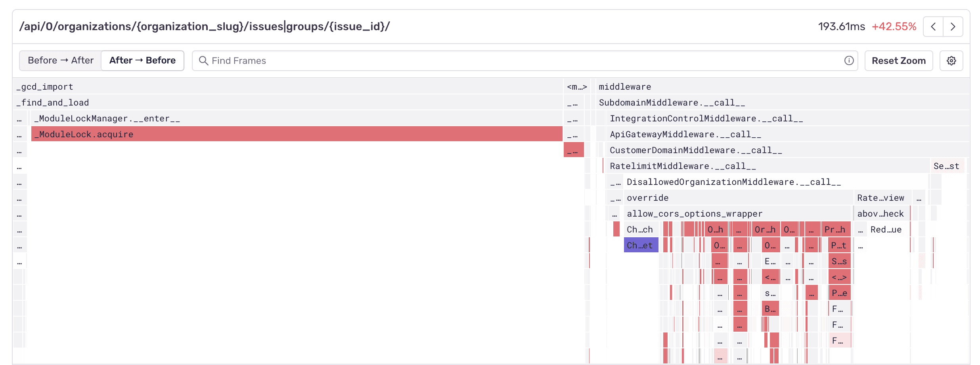Click the info icon in search field
The width and height of the screenshot is (980, 365).
tap(849, 61)
